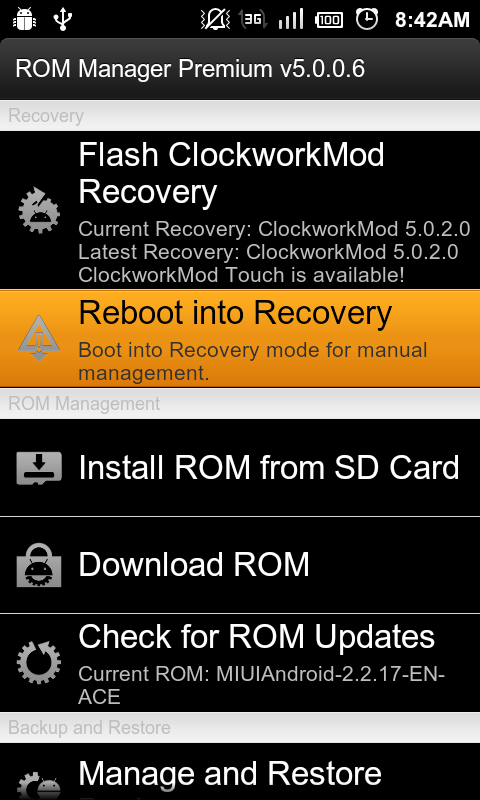
Task: Tap the warning triangle Reboot icon
Action: (39, 338)
